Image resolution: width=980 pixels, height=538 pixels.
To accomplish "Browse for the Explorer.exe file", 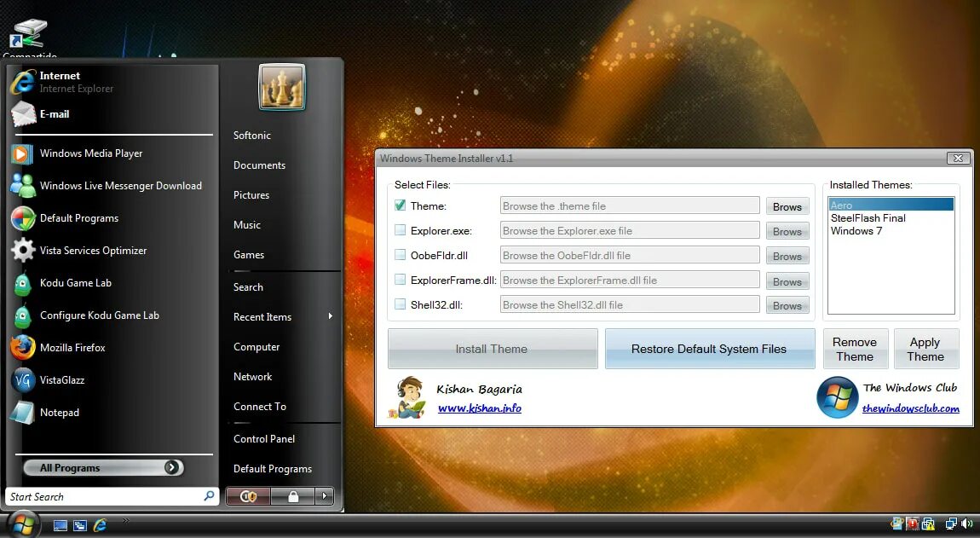I will tap(787, 231).
